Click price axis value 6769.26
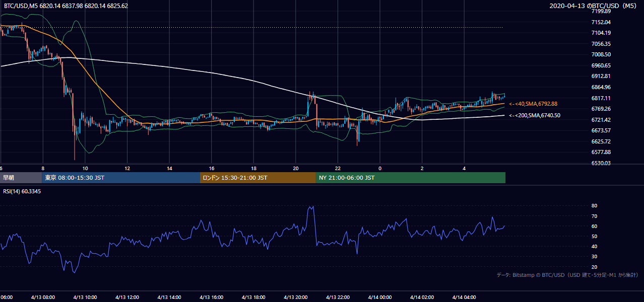The width and height of the screenshot is (644, 302). point(601,109)
